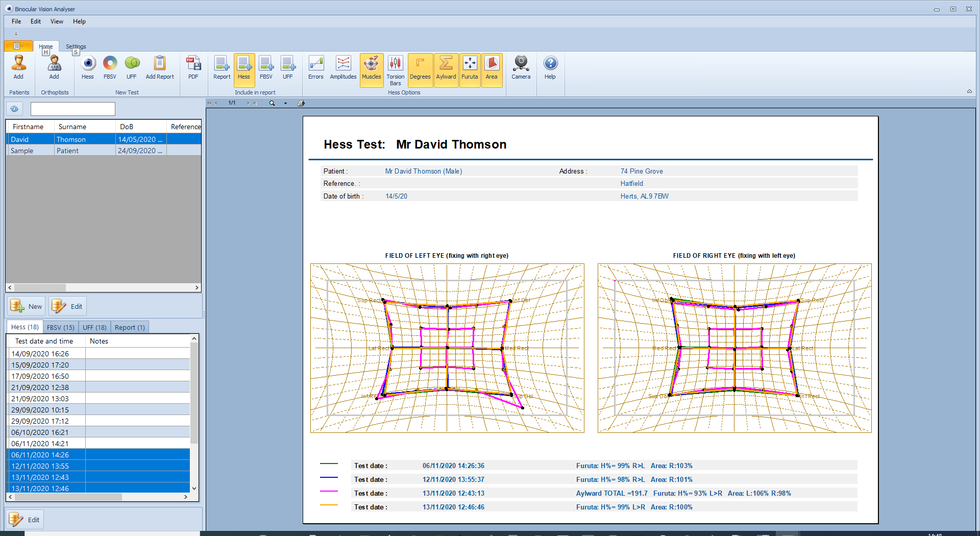Toggle the Area Hess option
Viewport: 980px width, 536px height.
(x=492, y=69)
